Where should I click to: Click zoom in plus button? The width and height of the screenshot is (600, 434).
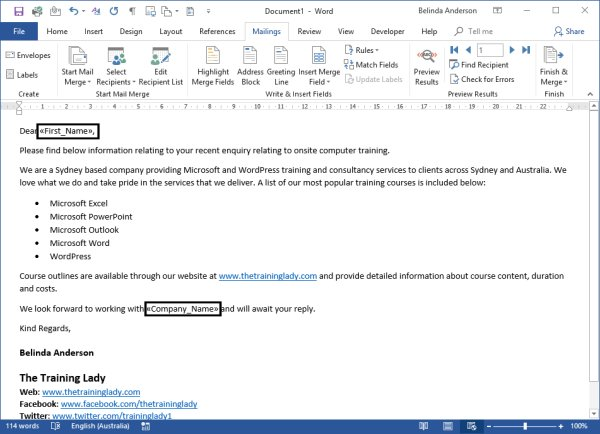point(561,426)
